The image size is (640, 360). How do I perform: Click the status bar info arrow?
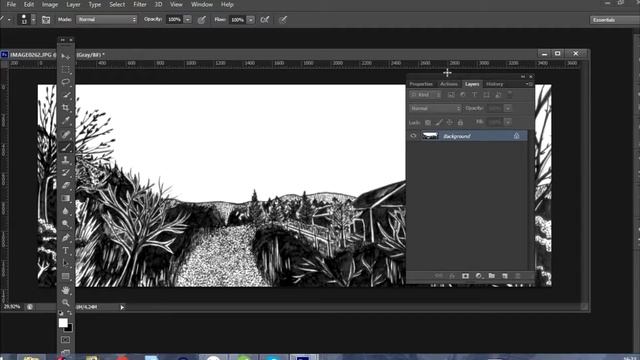tap(122, 307)
